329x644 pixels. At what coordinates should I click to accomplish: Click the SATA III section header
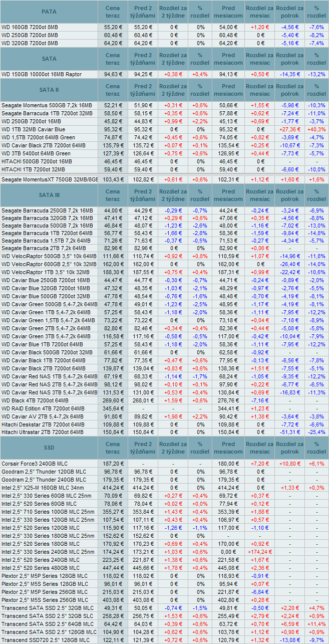49,195
